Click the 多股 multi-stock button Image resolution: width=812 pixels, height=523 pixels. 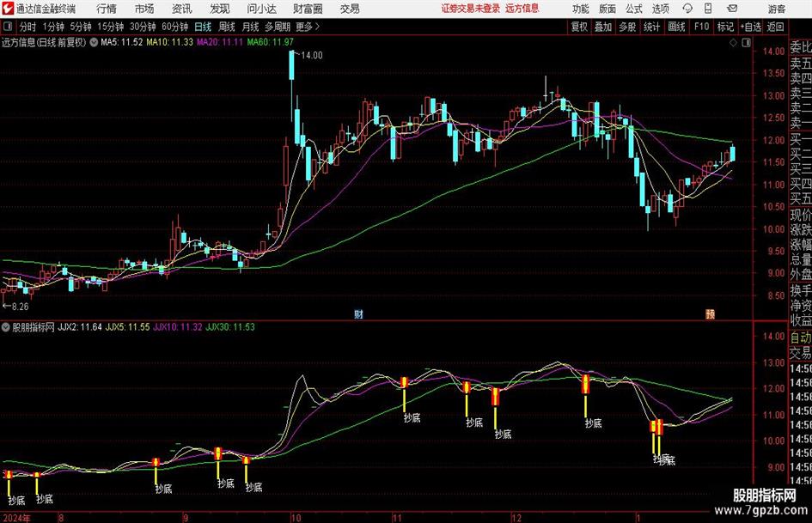click(x=627, y=27)
